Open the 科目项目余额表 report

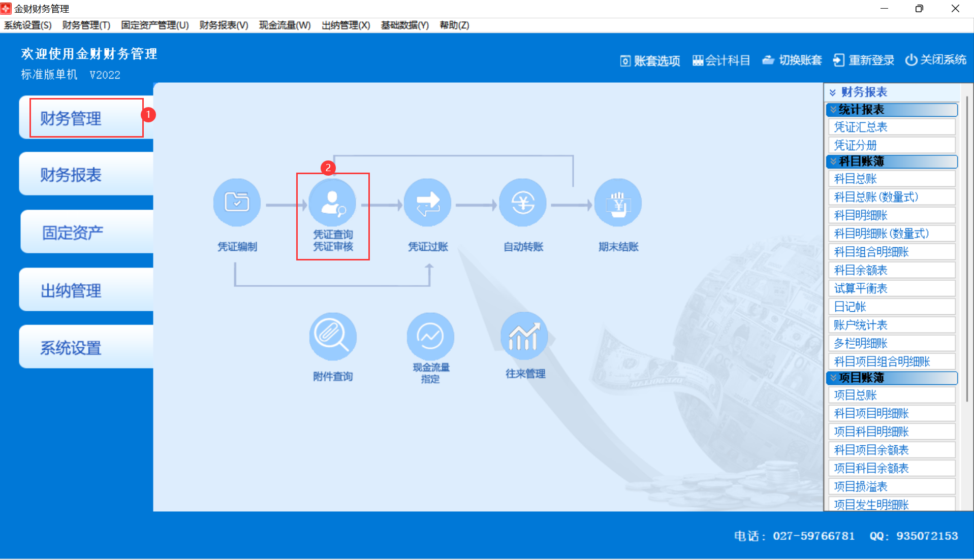[x=892, y=450]
